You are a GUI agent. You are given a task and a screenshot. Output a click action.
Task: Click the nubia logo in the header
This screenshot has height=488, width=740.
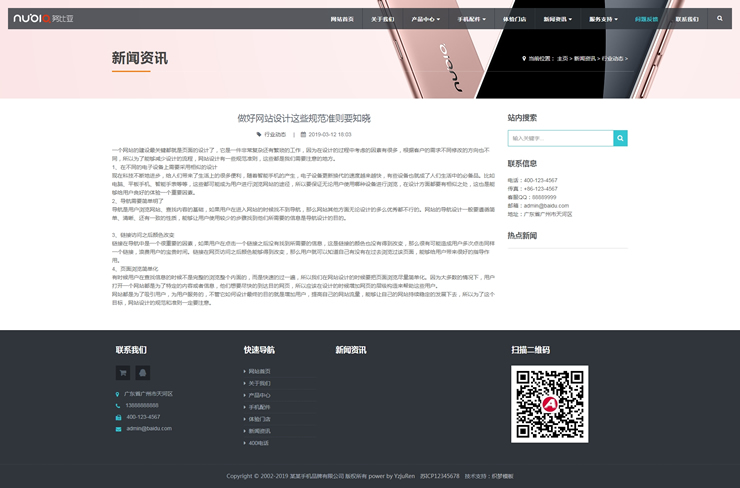point(45,19)
